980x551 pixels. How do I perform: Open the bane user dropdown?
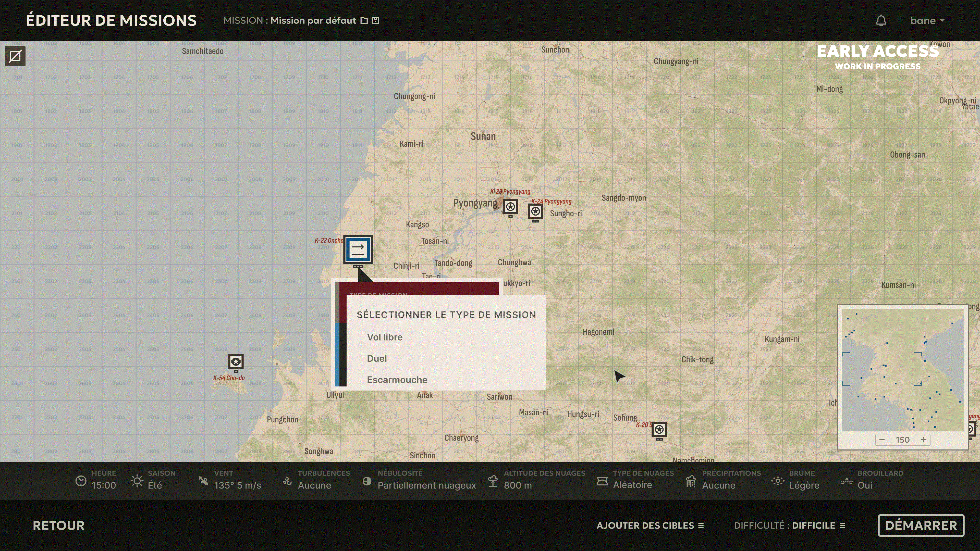click(927, 20)
